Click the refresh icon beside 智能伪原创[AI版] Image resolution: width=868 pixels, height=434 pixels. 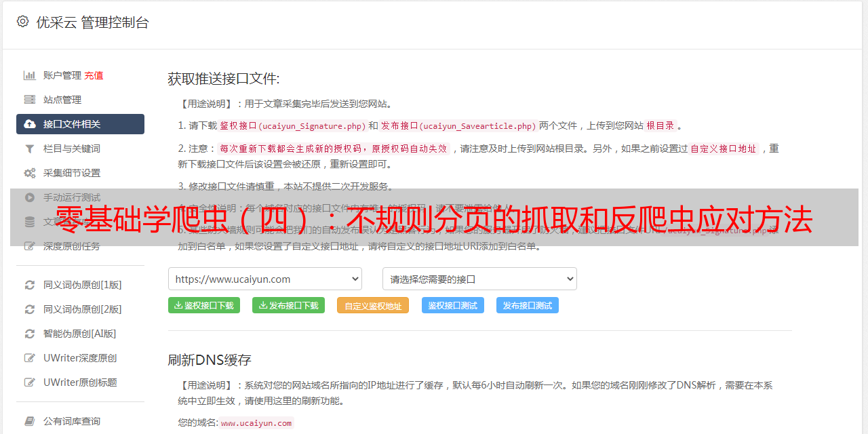point(29,334)
